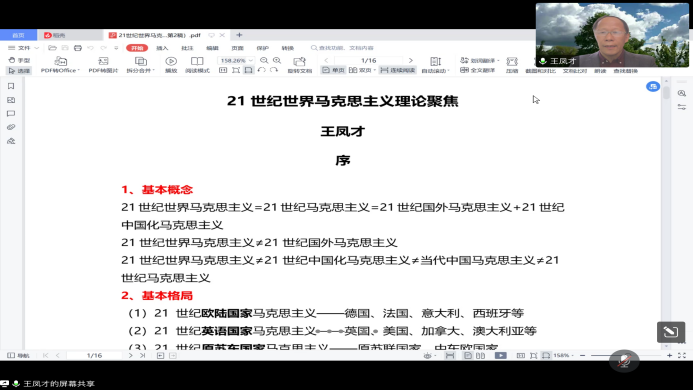Image resolution: width=693 pixels, height=390 pixels.
Task: Click the print icon in quick toolbar
Action: (x=78, y=48)
